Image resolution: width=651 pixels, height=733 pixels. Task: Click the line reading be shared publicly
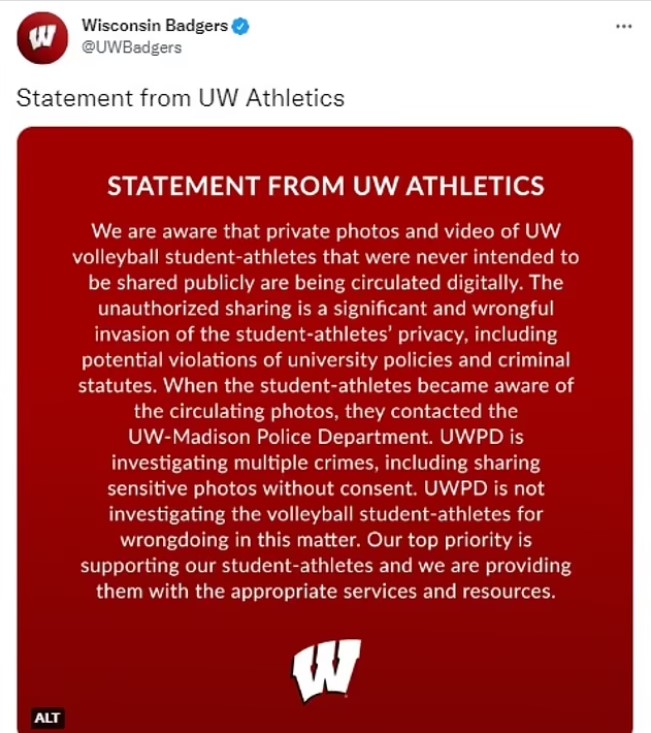click(326, 283)
